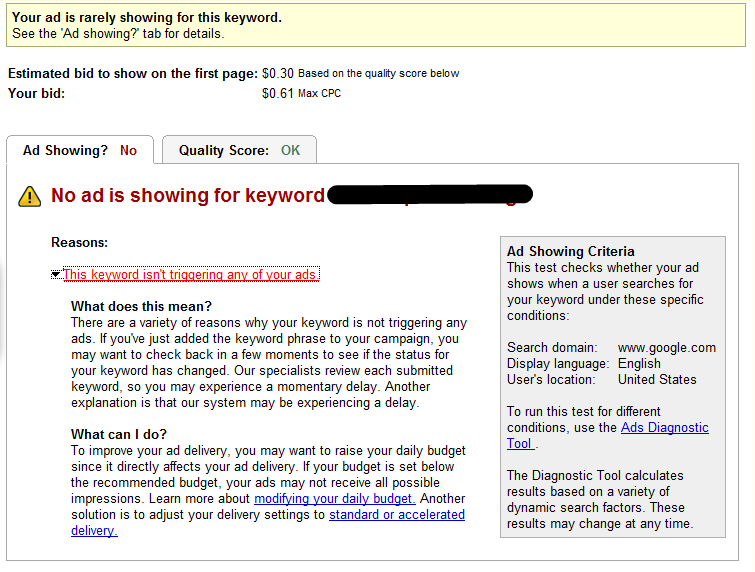Image resolution: width=755 pixels, height=572 pixels.
Task: Select the $0.61 bid amount
Action: pyautogui.click(x=278, y=94)
